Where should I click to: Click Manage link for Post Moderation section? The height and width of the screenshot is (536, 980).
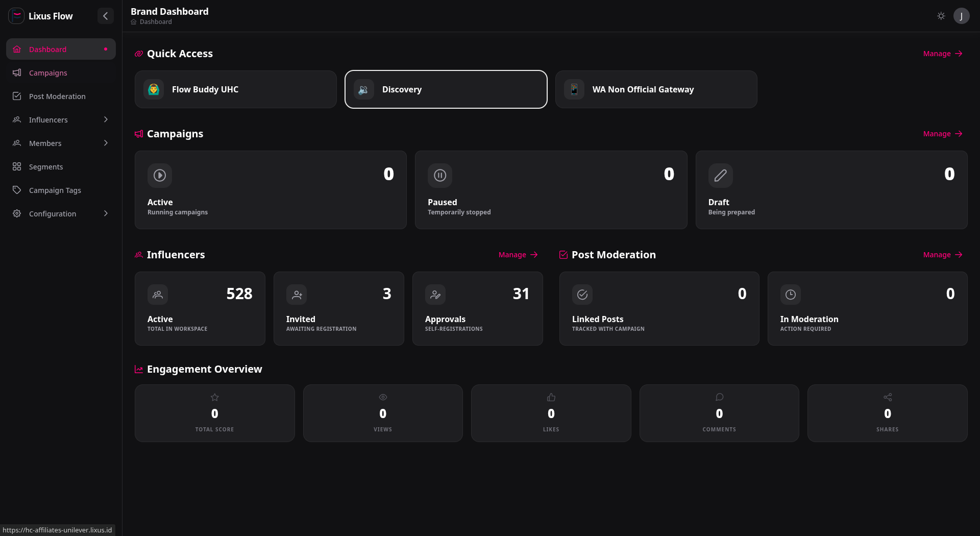tap(942, 255)
